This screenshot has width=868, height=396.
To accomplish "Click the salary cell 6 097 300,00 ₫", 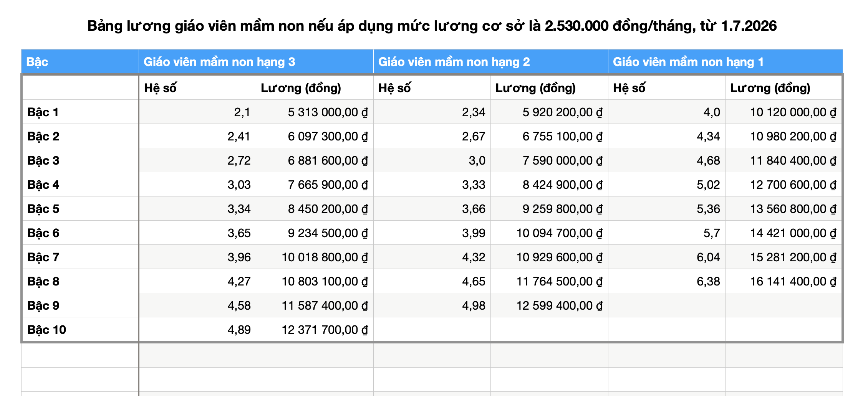I will click(x=315, y=136).
